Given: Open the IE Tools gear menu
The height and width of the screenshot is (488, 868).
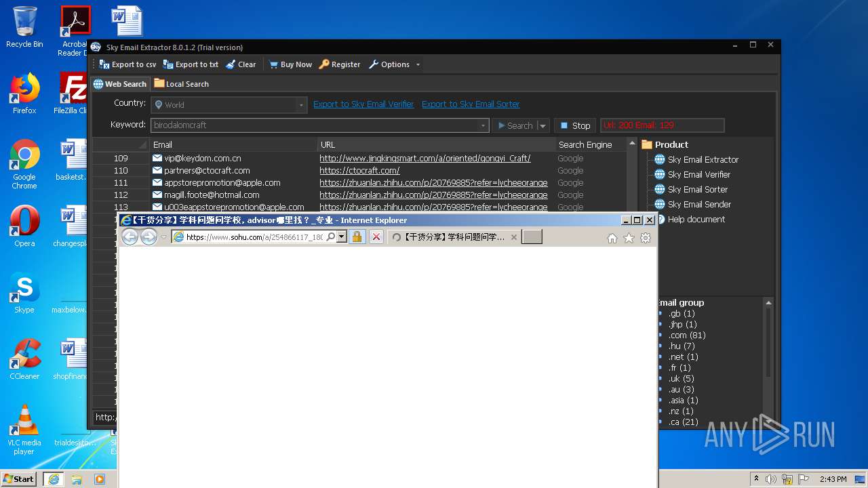Looking at the screenshot, I should click(x=646, y=238).
